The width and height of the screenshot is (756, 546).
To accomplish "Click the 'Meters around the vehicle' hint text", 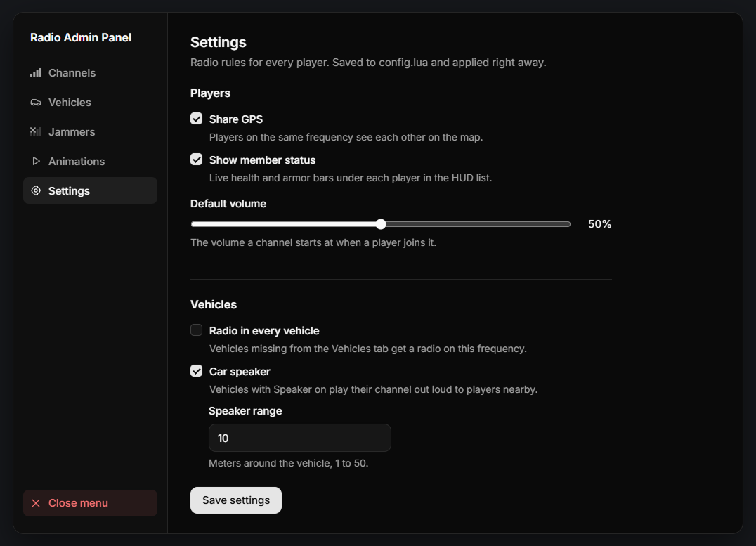I will 288,463.
